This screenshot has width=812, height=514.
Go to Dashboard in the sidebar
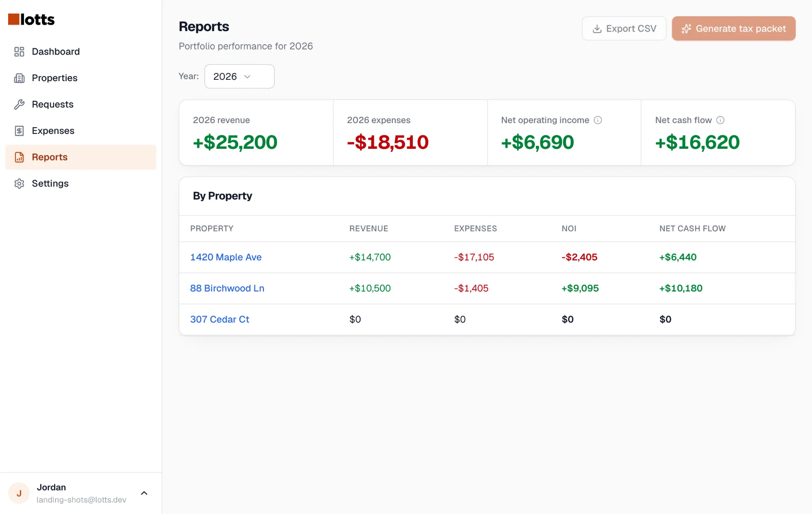pos(81,52)
